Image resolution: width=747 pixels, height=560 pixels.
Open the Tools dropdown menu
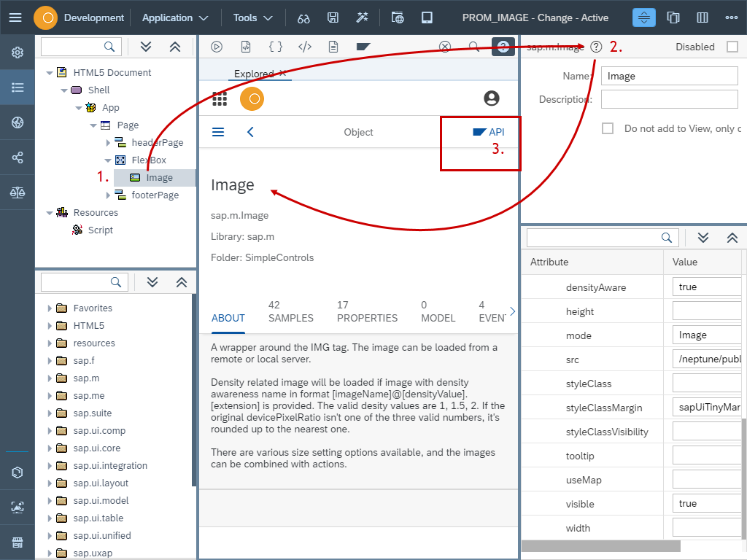[x=253, y=17]
